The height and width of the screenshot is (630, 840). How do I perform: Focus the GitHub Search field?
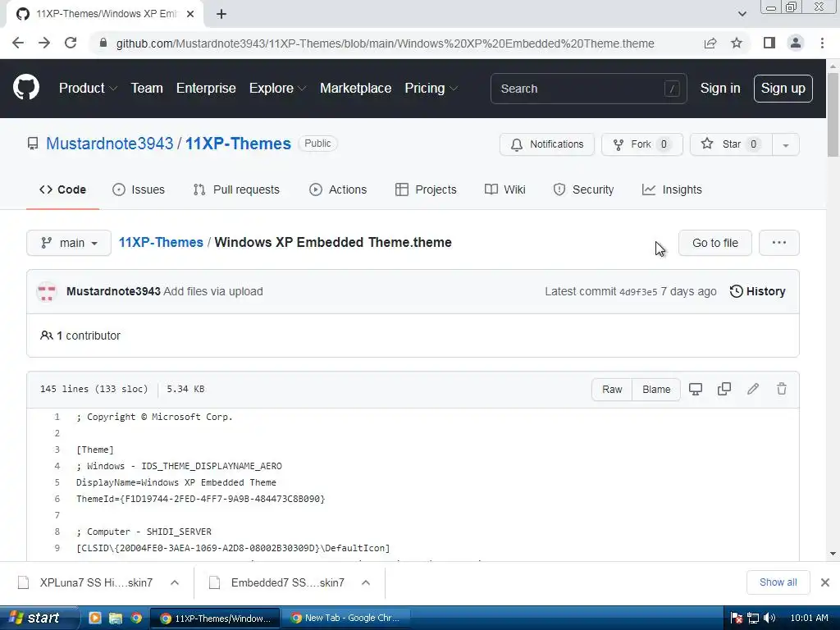[x=588, y=89]
